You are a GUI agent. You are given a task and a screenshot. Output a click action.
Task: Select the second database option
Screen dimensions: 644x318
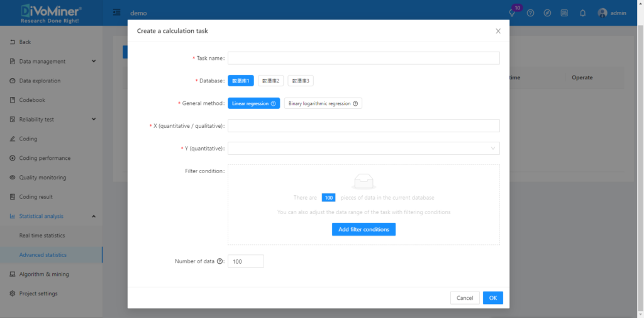point(270,81)
